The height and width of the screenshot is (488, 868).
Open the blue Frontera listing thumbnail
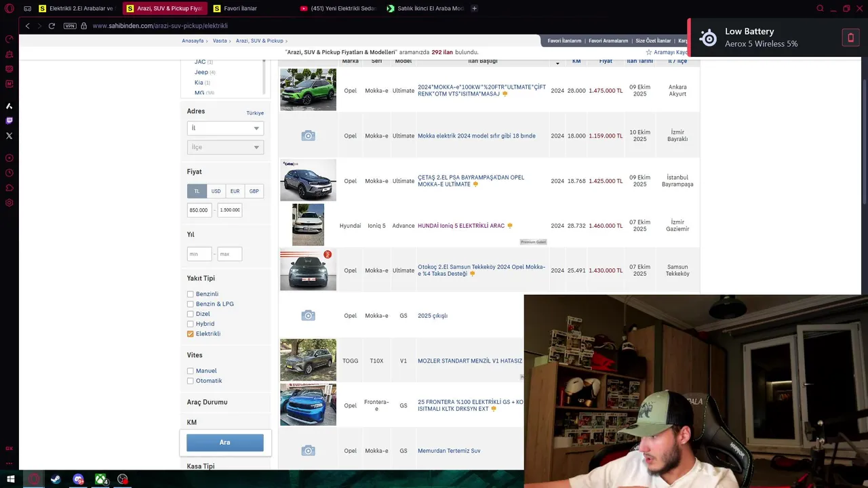coord(308,405)
